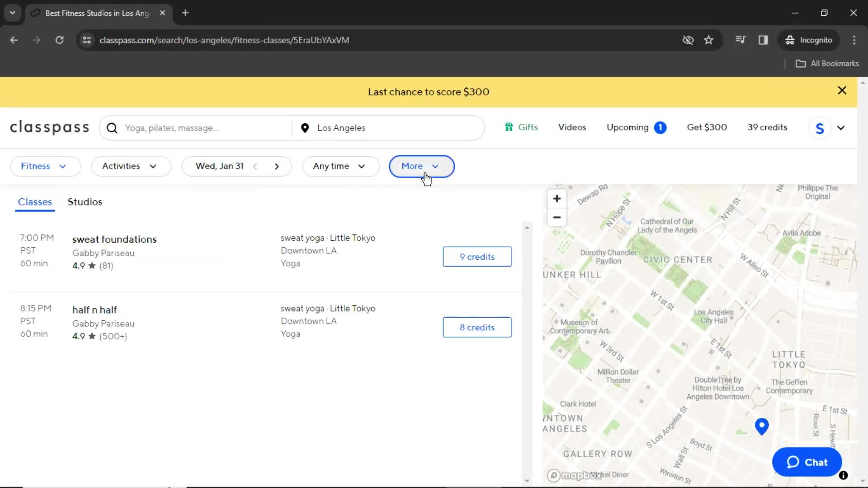868x488 pixels.
Task: Expand the More filters dropdown
Action: (421, 166)
